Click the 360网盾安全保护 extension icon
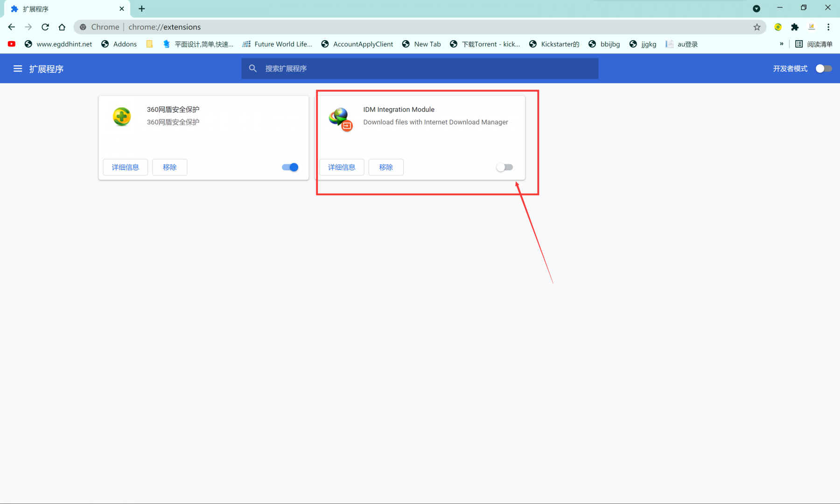Screen dimensions: 840x504 [x=122, y=117]
